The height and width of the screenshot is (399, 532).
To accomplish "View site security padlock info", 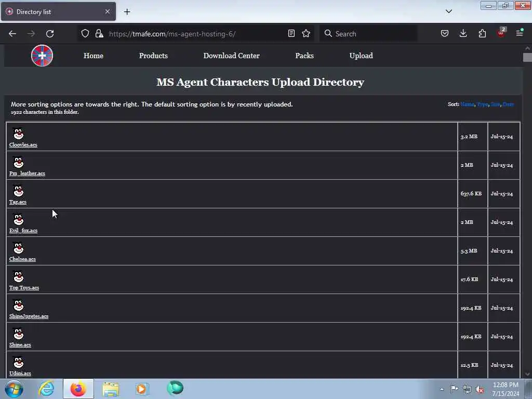I will [x=99, y=33].
